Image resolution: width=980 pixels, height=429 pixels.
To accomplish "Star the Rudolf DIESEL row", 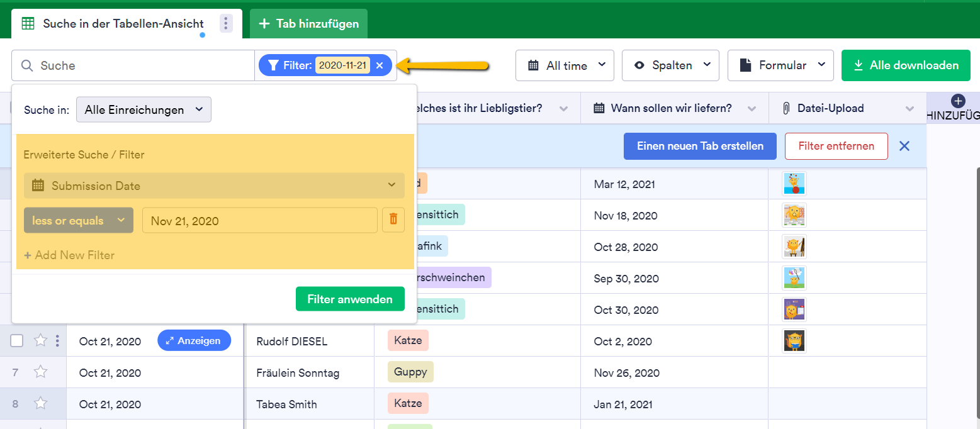I will [x=41, y=341].
